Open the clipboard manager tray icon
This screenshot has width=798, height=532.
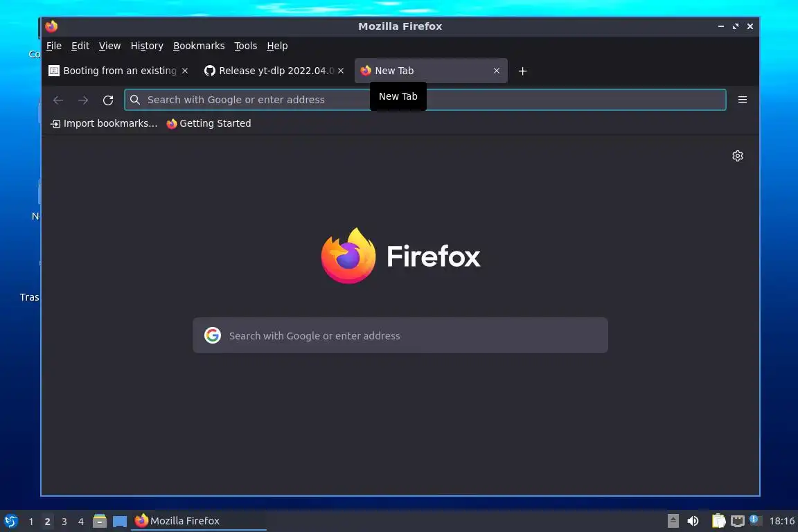[x=718, y=521]
